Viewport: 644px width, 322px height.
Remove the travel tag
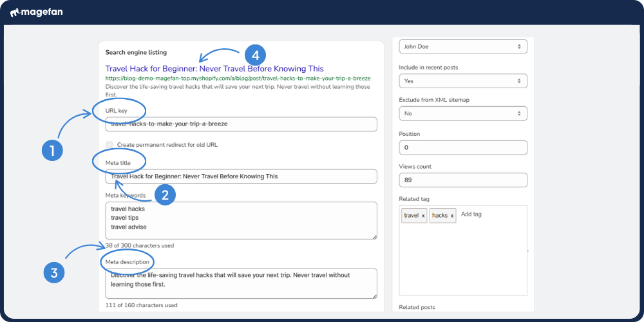[x=423, y=216]
